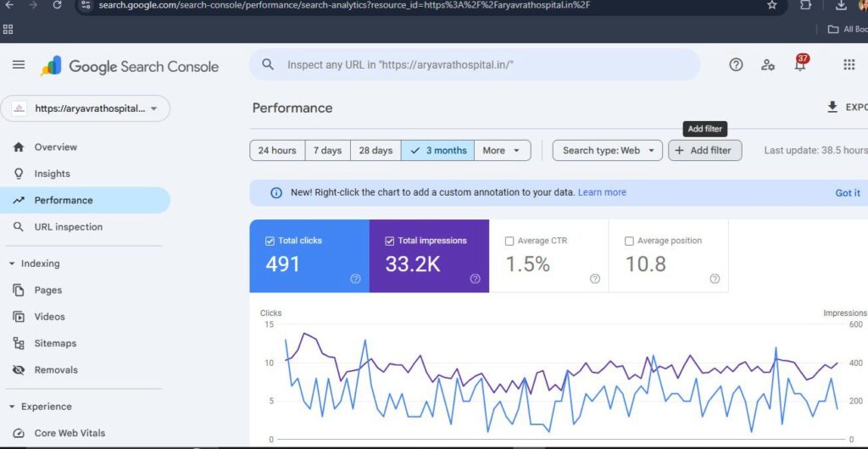This screenshot has width=868, height=449.
Task: Open the users and permissions icon
Action: point(768,65)
